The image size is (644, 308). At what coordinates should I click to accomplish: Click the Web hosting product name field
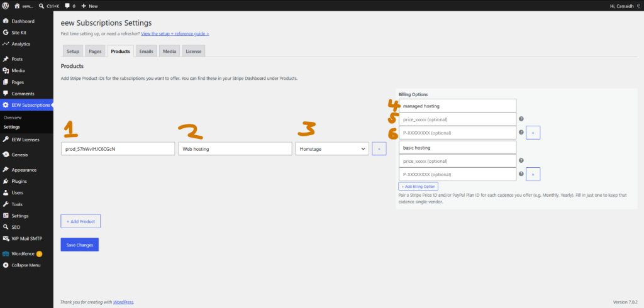(235, 149)
